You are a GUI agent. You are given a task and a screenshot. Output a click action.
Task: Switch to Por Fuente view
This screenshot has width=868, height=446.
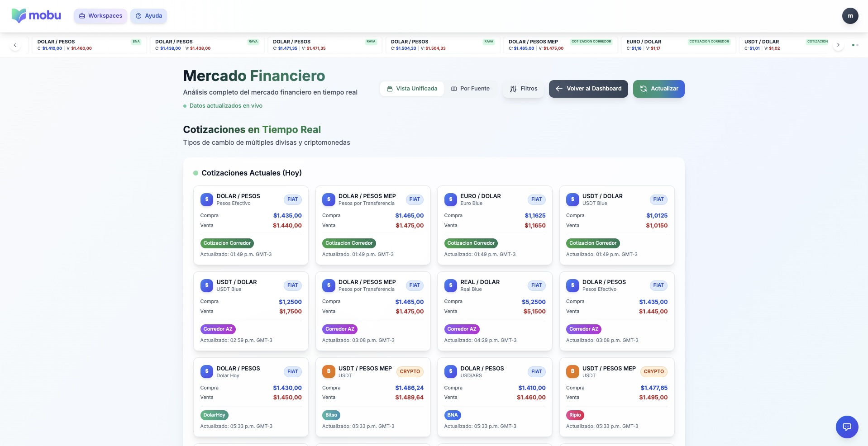point(470,89)
